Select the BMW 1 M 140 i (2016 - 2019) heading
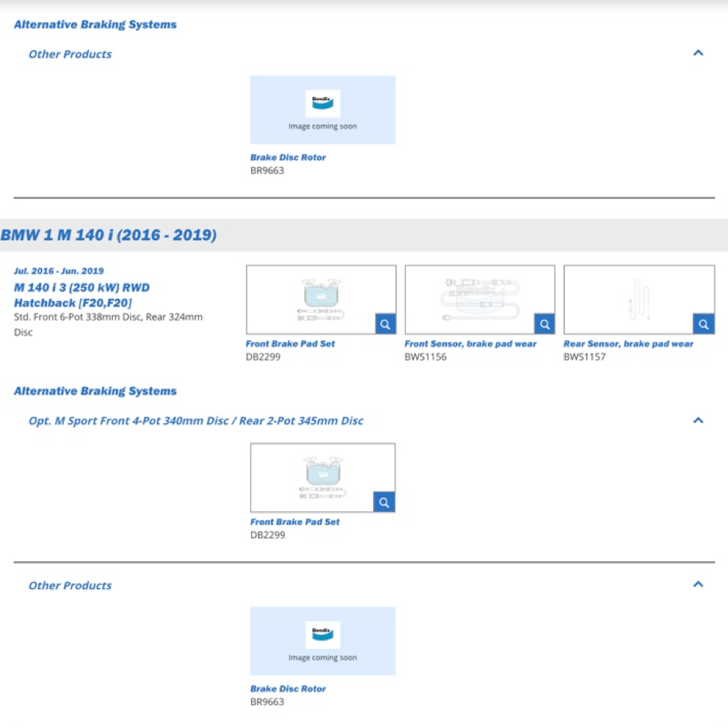Image resolution: width=728 pixels, height=728 pixels. (108, 235)
